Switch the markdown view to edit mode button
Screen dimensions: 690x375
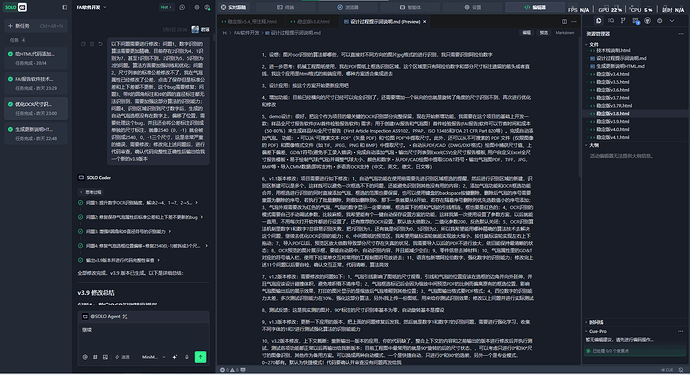tap(526, 33)
